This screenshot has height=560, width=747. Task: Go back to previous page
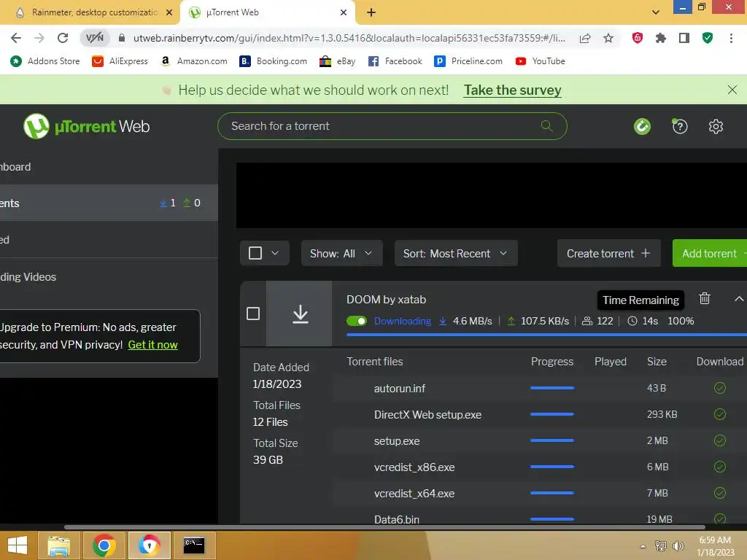coord(16,38)
